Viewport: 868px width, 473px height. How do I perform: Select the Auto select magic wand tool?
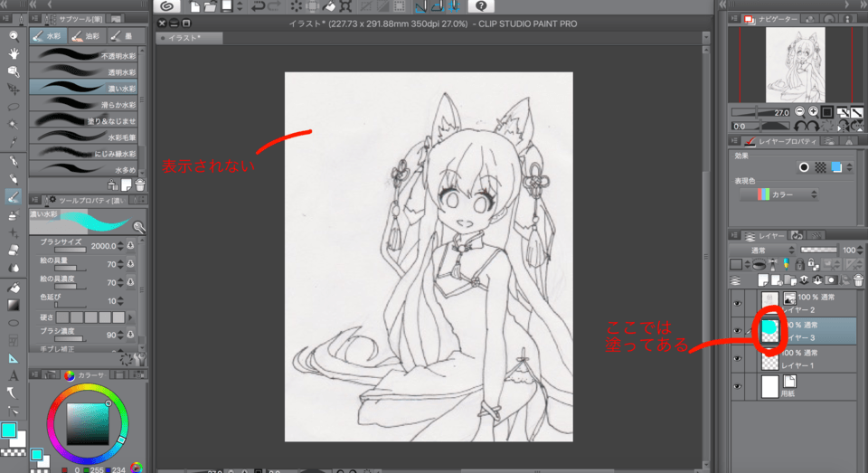[14, 125]
